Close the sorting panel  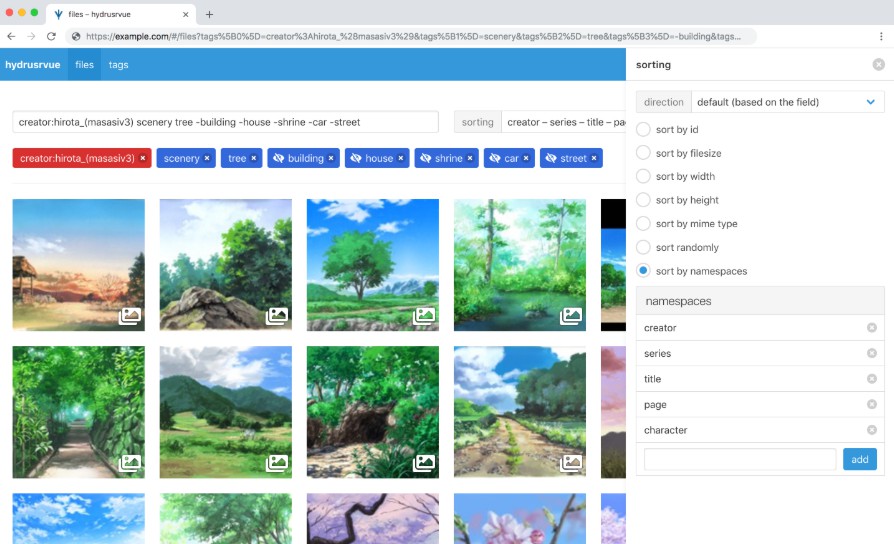[878, 65]
